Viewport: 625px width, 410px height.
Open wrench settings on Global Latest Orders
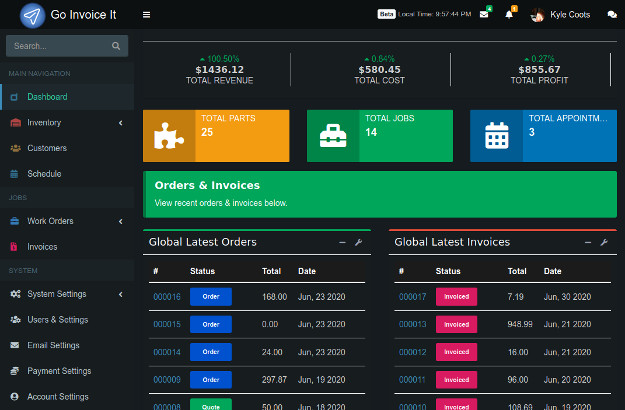358,242
